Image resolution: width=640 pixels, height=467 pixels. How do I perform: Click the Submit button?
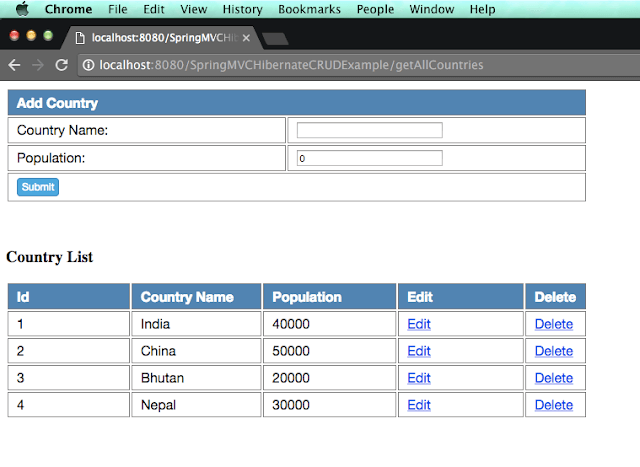[39, 186]
